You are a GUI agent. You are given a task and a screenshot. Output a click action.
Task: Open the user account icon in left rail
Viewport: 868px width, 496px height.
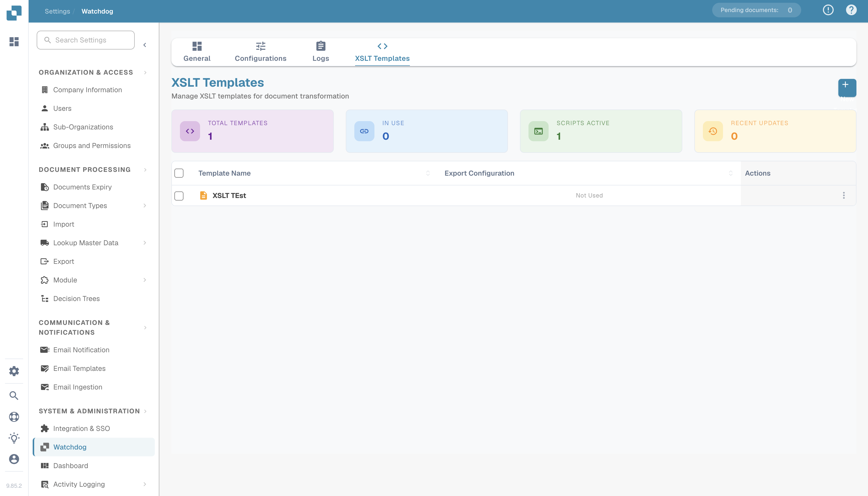tap(14, 459)
